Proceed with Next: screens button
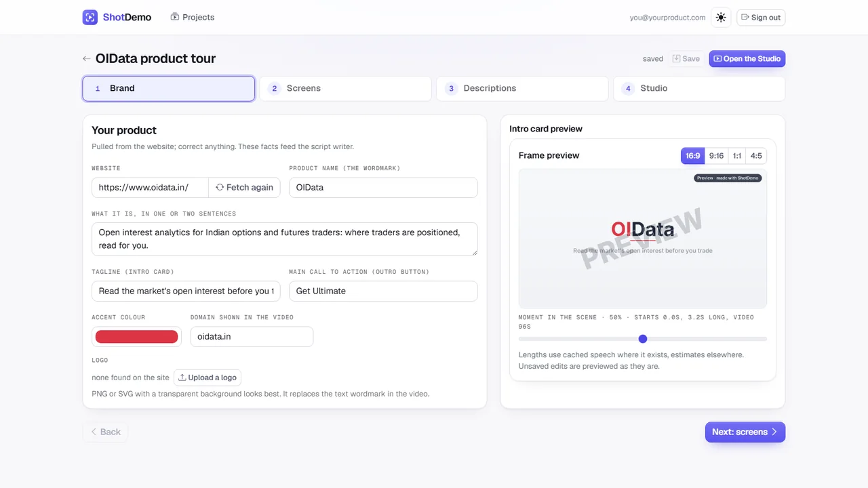868x488 pixels. (745, 432)
